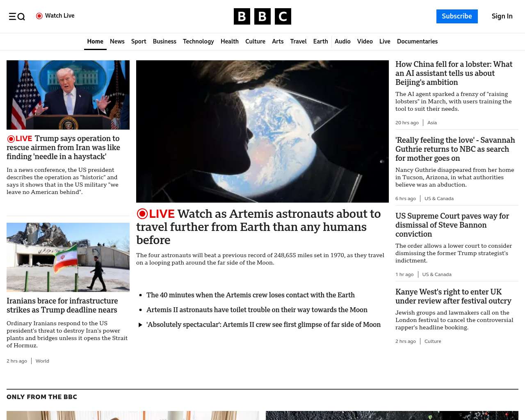The width and height of the screenshot is (525, 420).
Task: Open the Iranian flag rubble photo
Action: click(68, 257)
